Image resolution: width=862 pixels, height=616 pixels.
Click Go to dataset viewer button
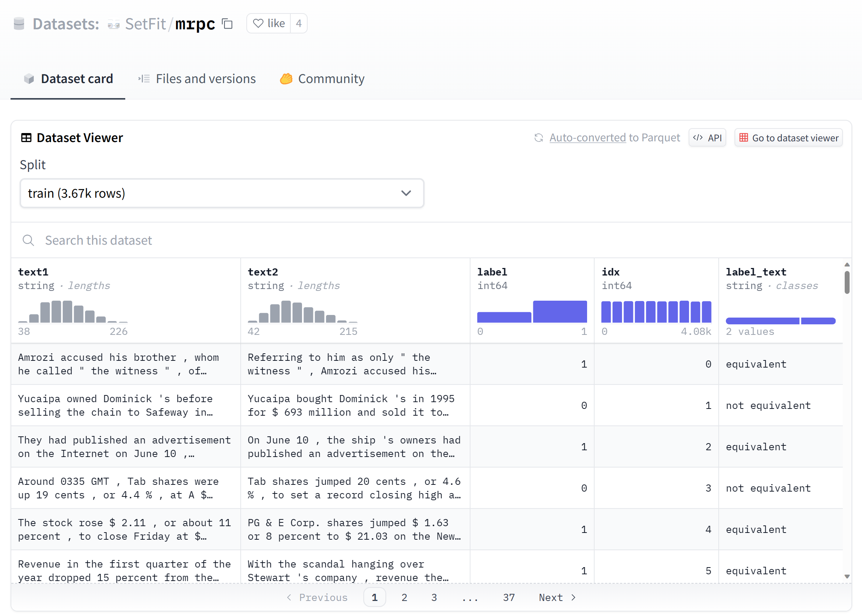pos(788,138)
